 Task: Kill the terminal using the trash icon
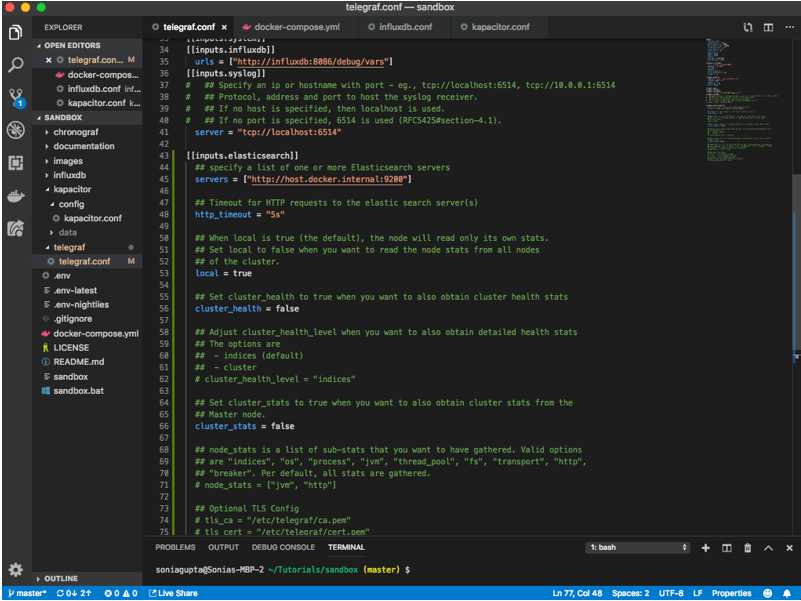pos(748,548)
